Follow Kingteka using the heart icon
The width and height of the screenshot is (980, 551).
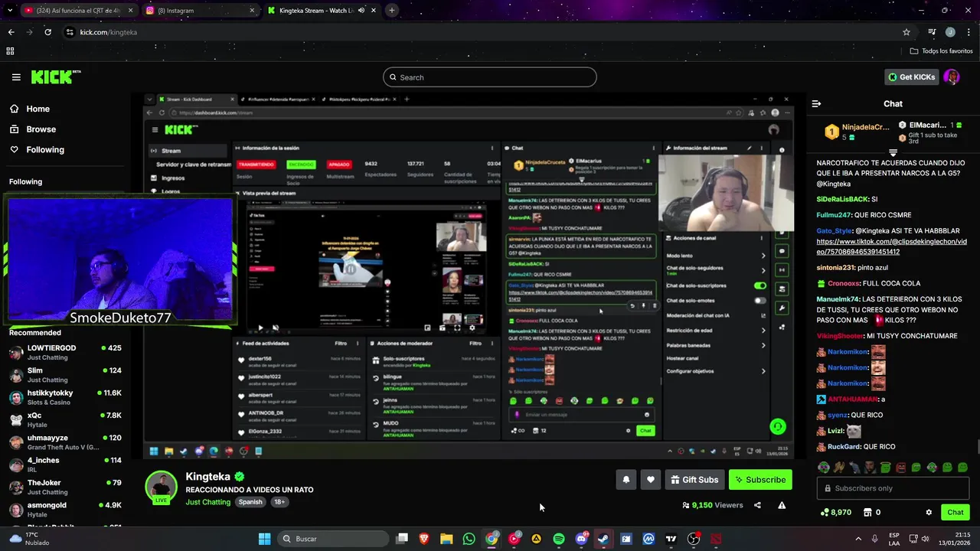coord(650,480)
